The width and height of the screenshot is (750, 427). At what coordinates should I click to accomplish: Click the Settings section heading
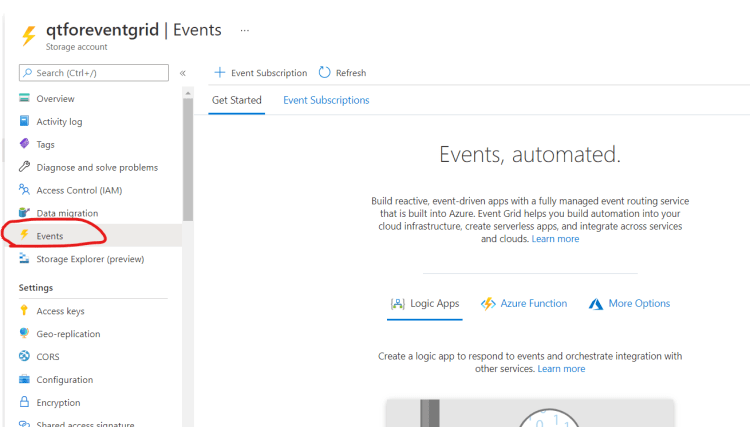(36, 287)
